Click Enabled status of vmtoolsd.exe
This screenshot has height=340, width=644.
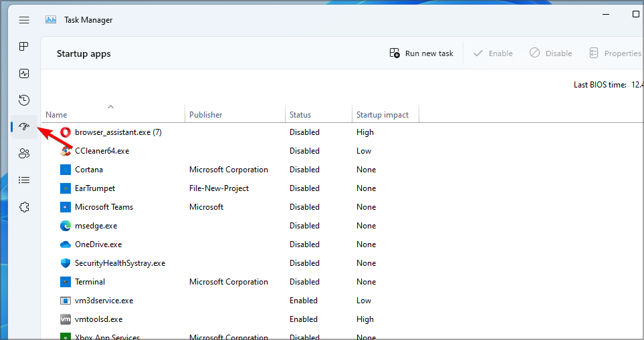(304, 319)
